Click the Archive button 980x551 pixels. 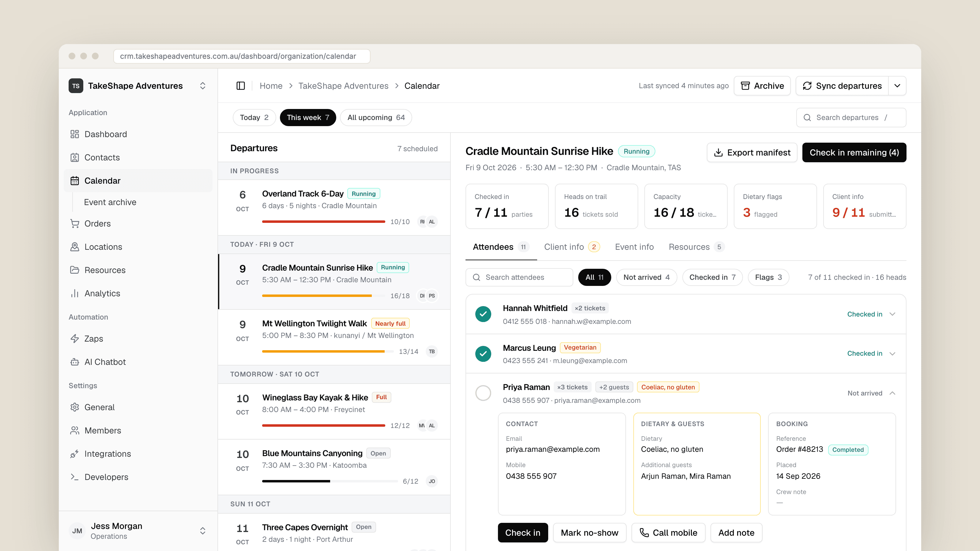762,86
